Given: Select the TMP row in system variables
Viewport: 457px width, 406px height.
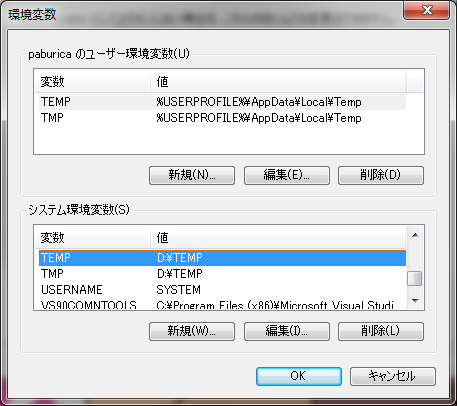Looking at the screenshot, I should click(222, 274).
